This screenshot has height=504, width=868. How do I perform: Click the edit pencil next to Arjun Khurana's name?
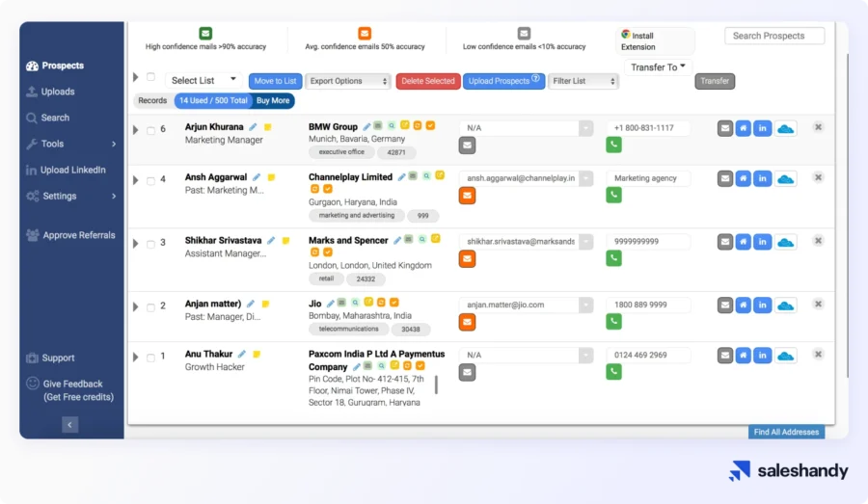253,127
